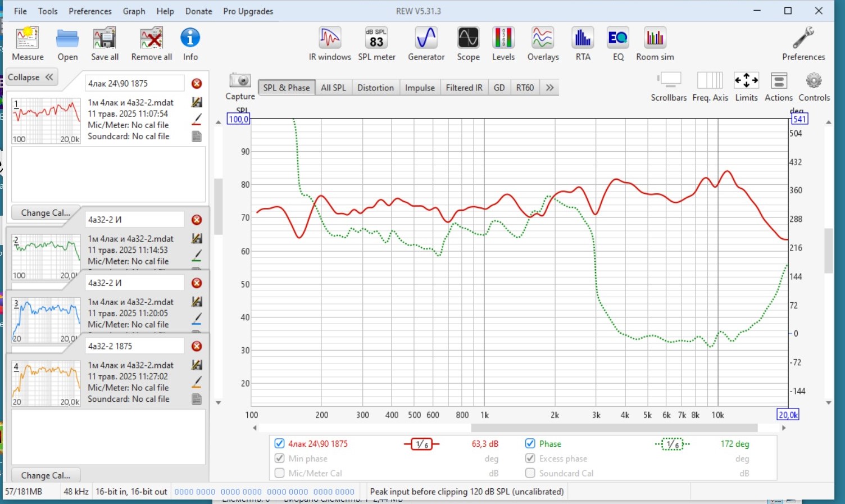Change trace colour of measurement 4
Image resolution: width=845 pixels, height=504 pixels.
197,382
